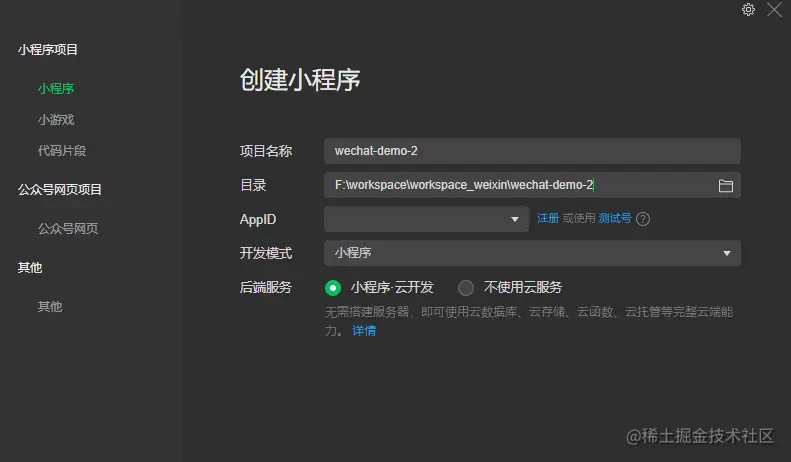Focus the 项目名称 field wechat-demo-2
Image resolution: width=791 pixels, height=462 pixels.
tap(532, 151)
